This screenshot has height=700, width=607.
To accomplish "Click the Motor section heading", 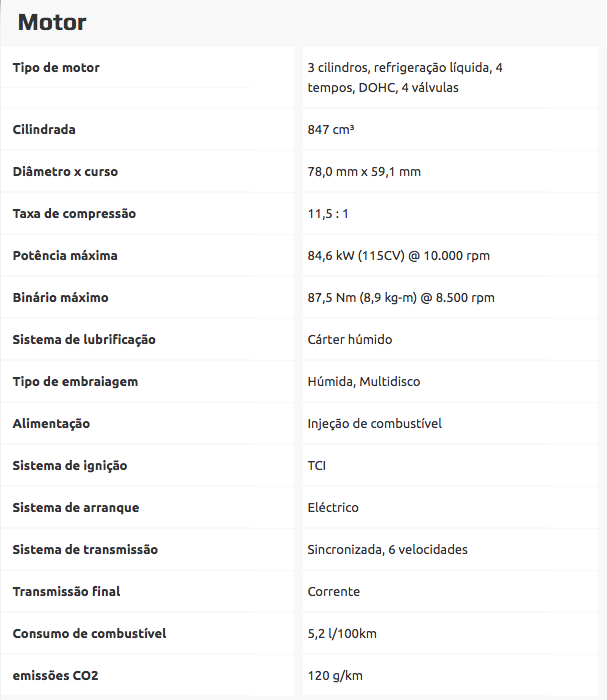I will tap(52, 22).
